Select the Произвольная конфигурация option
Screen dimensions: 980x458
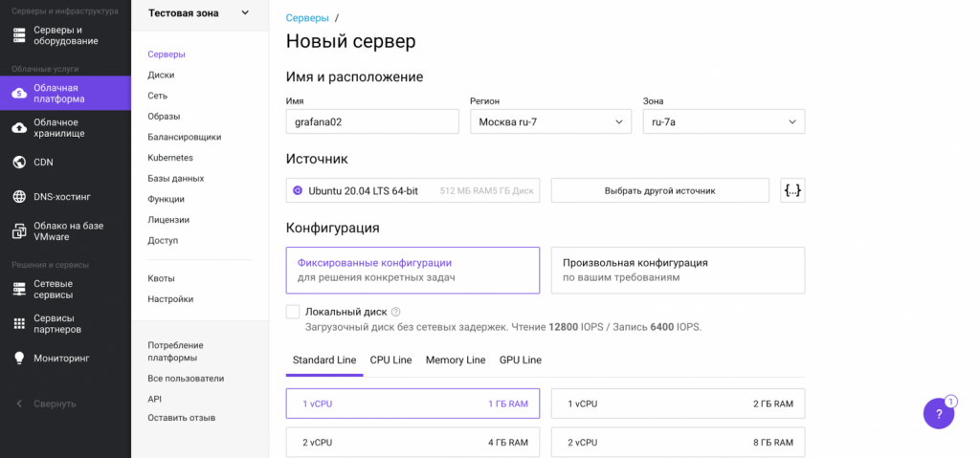point(678,270)
